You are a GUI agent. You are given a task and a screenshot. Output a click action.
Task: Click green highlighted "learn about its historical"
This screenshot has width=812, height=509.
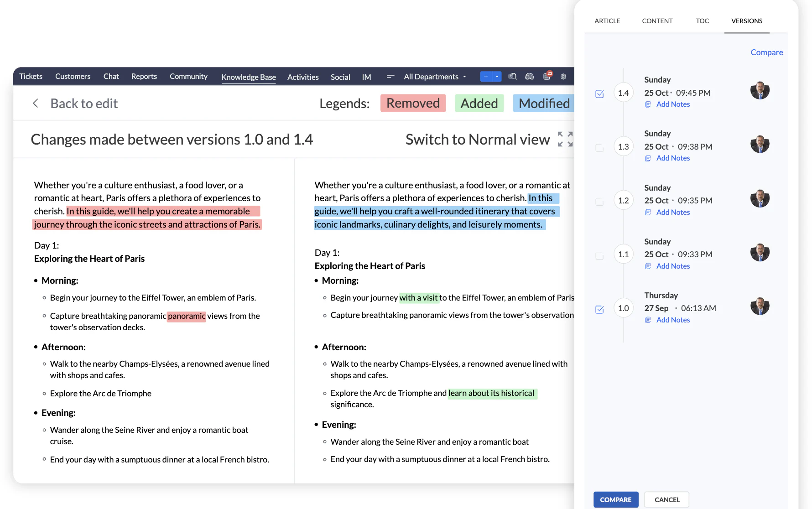tap(492, 393)
